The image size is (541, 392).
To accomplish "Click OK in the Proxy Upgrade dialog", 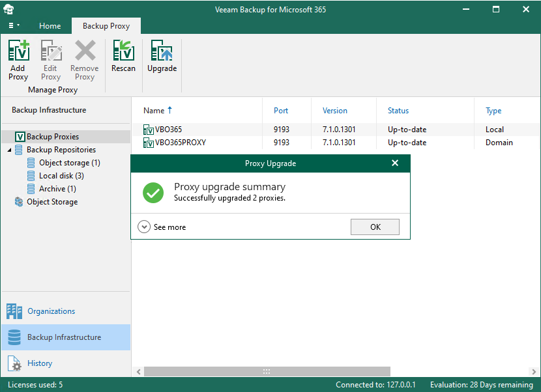I will pos(375,227).
